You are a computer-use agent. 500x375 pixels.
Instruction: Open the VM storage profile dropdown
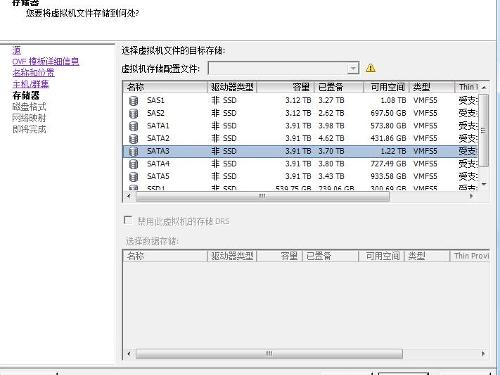[x=352, y=68]
